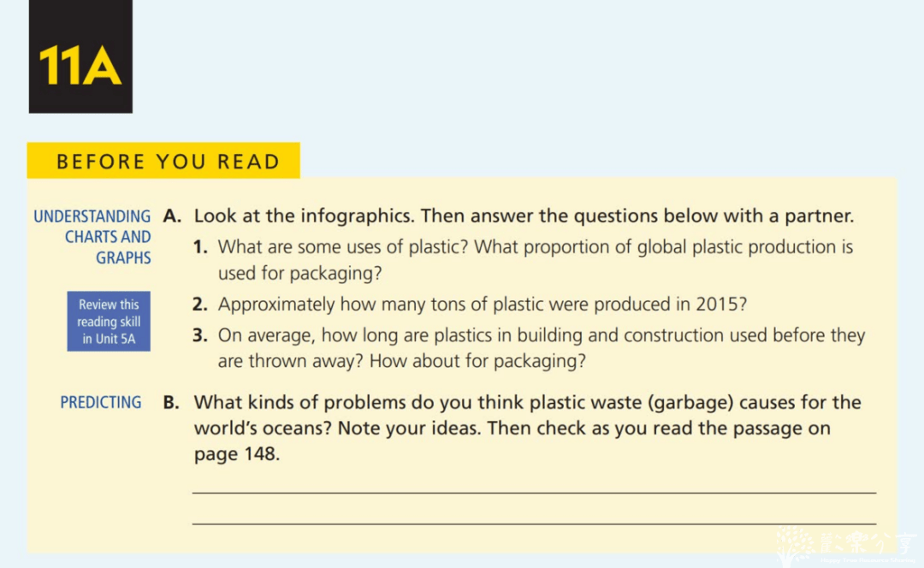
Task: Click the PREDICTING label
Action: [x=101, y=402]
